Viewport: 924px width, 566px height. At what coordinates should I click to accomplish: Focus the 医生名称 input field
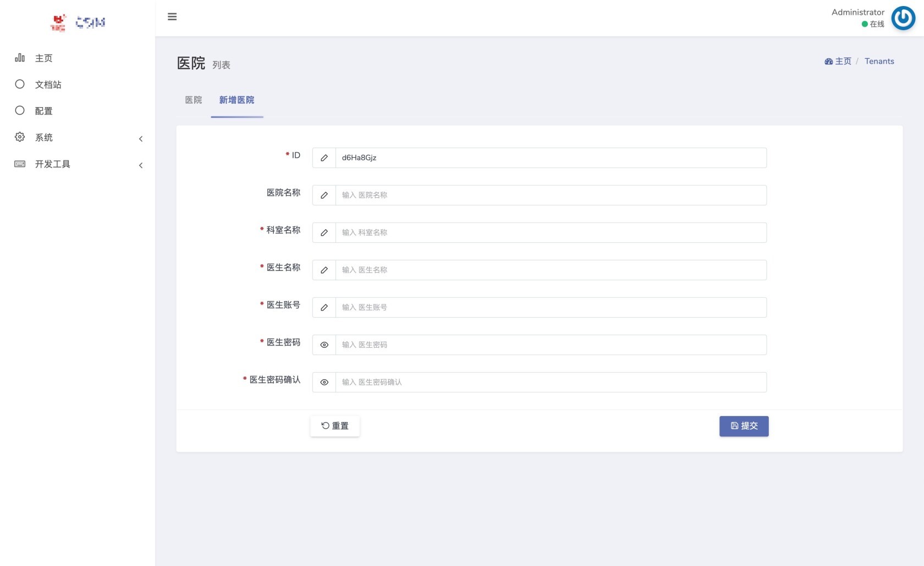click(551, 270)
